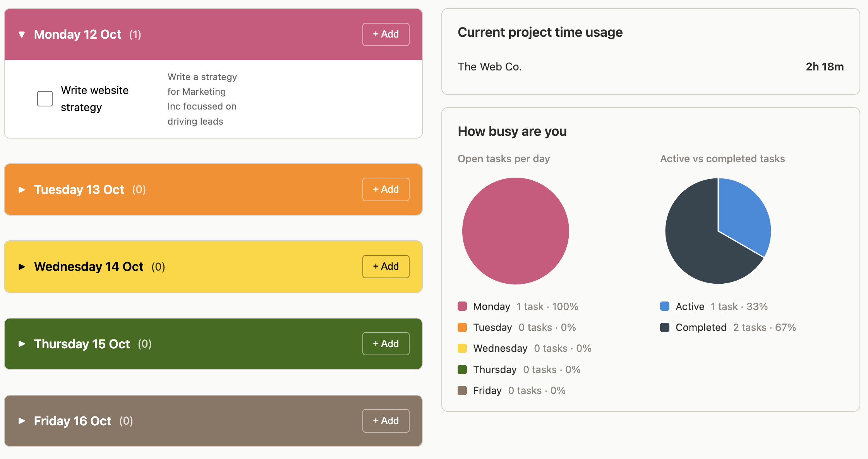Click the Wednesday 14 Oct heading text
Screen dimensions: 868x459
(x=89, y=267)
